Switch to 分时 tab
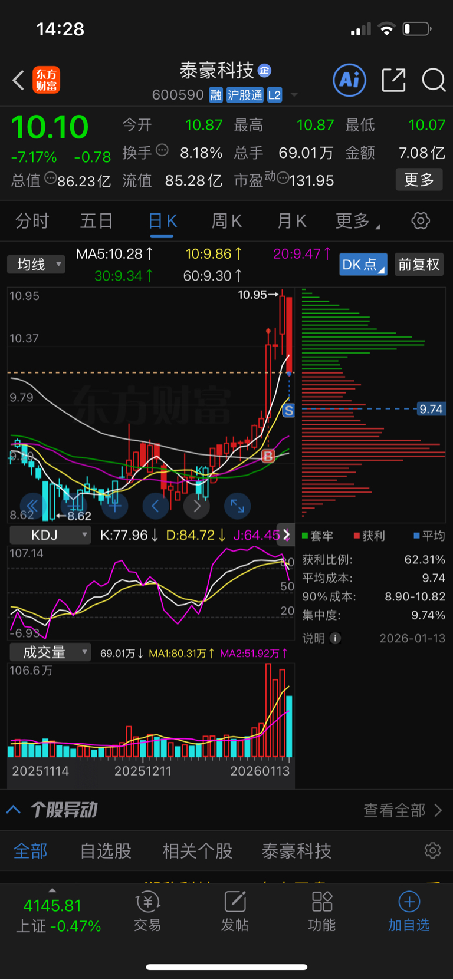The width and height of the screenshot is (453, 980). point(32,221)
